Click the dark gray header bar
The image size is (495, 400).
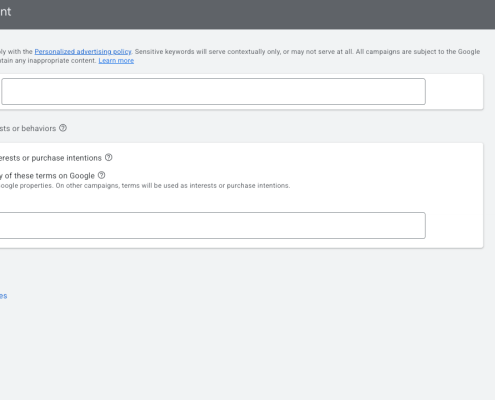(247, 14)
